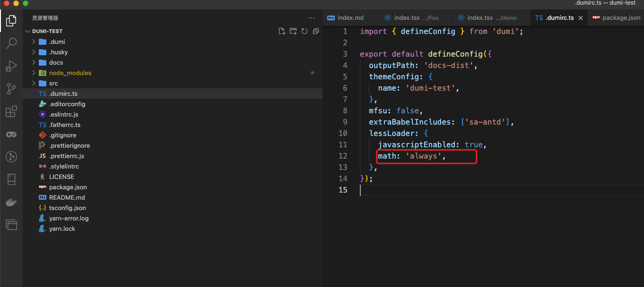Screen dimensions: 644x287
Task: Create a new file using Explorer toolbar
Action: coord(282,31)
